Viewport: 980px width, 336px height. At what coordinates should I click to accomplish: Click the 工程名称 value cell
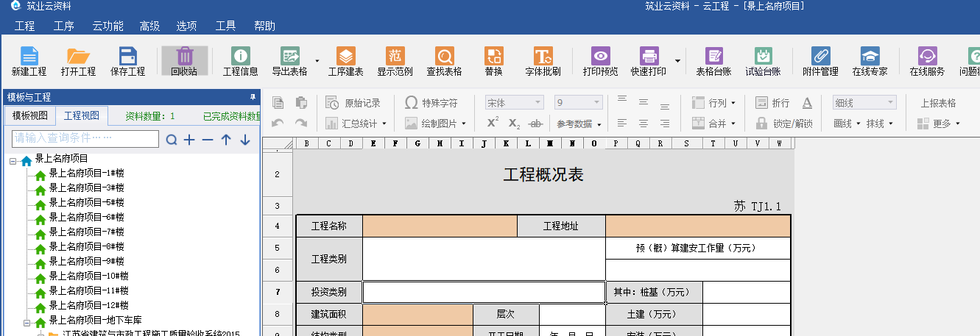point(440,226)
